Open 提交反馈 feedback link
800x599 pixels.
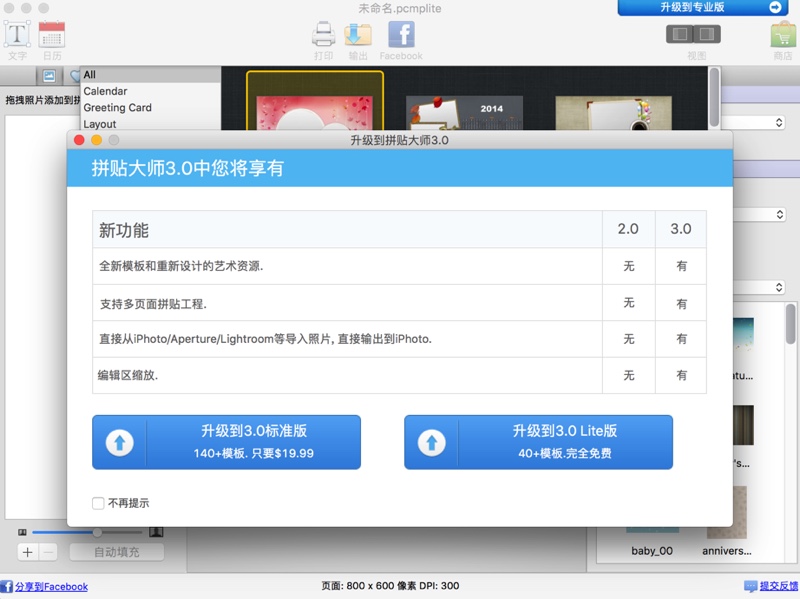(x=779, y=586)
